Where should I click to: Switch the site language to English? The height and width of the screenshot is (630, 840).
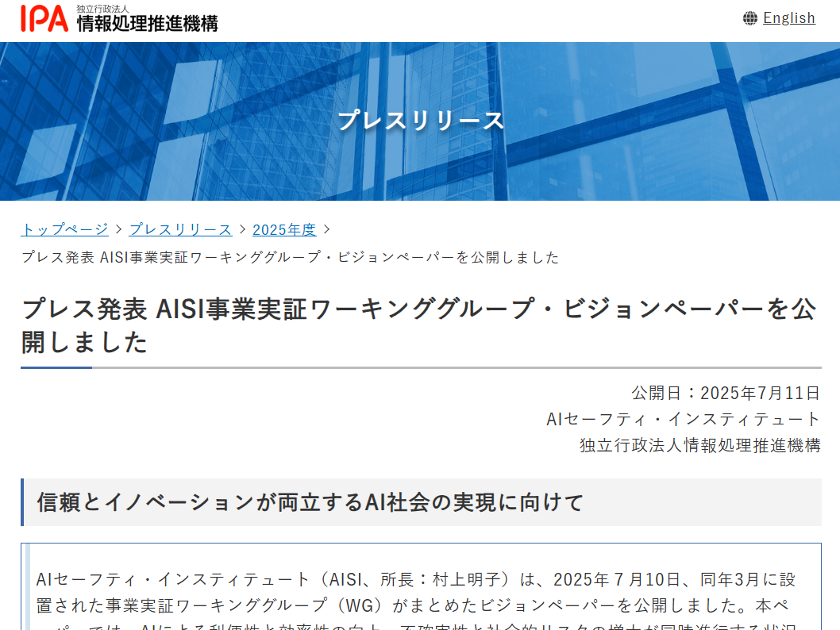tap(788, 18)
